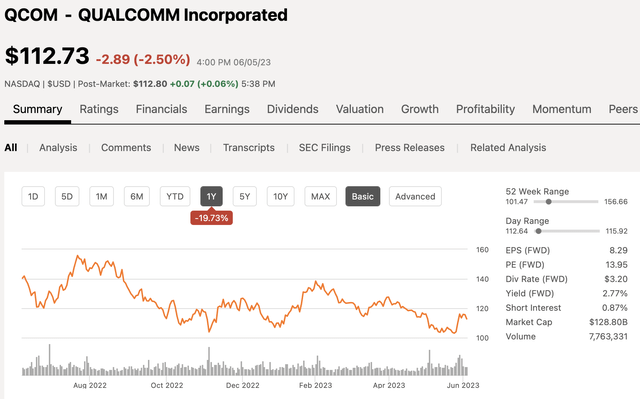
Task: Click the 52 Week Range slider dot
Action: tap(549, 202)
